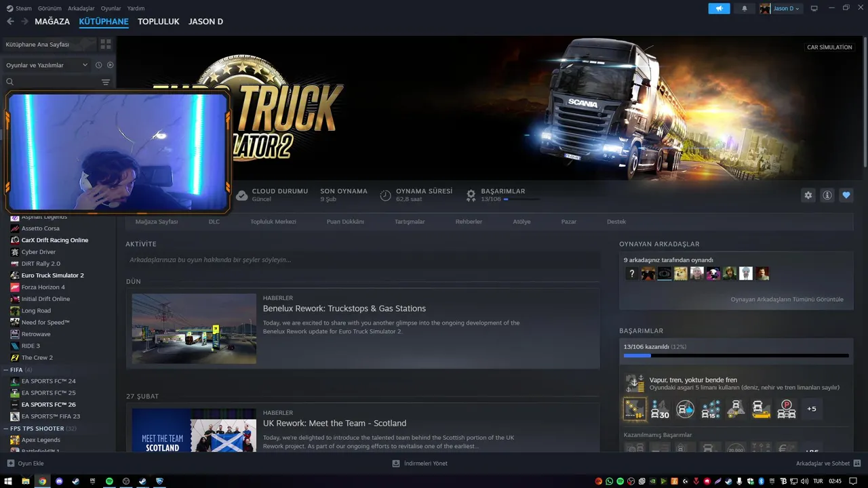The image size is (868, 488).
Task: Open Spotify from the taskbar
Action: pos(109,481)
